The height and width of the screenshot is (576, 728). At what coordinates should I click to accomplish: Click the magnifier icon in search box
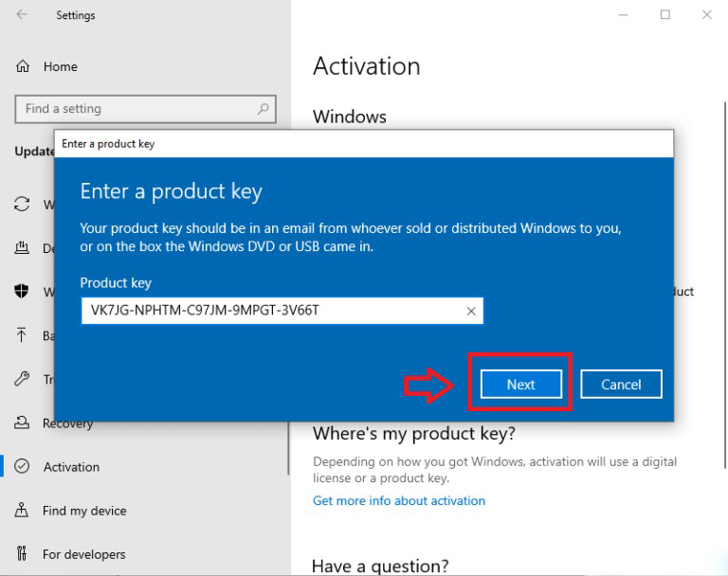click(263, 109)
